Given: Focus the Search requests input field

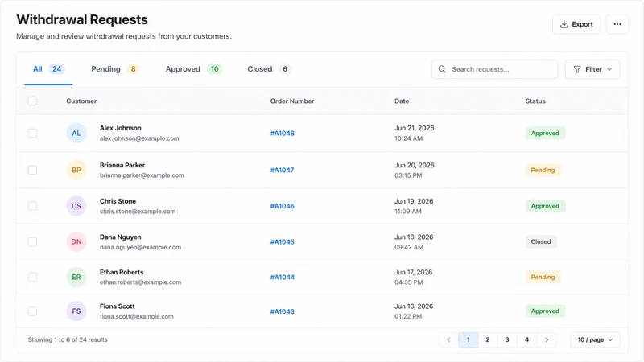Looking at the screenshot, I should (494, 69).
